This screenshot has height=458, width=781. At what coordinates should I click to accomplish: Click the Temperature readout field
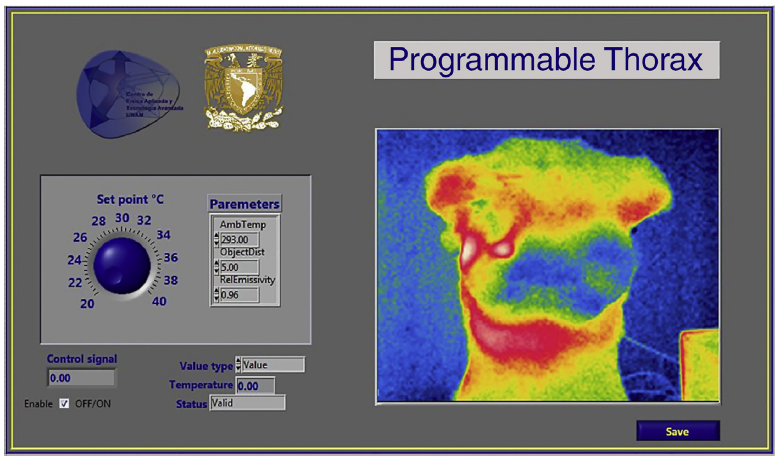[x=255, y=385]
